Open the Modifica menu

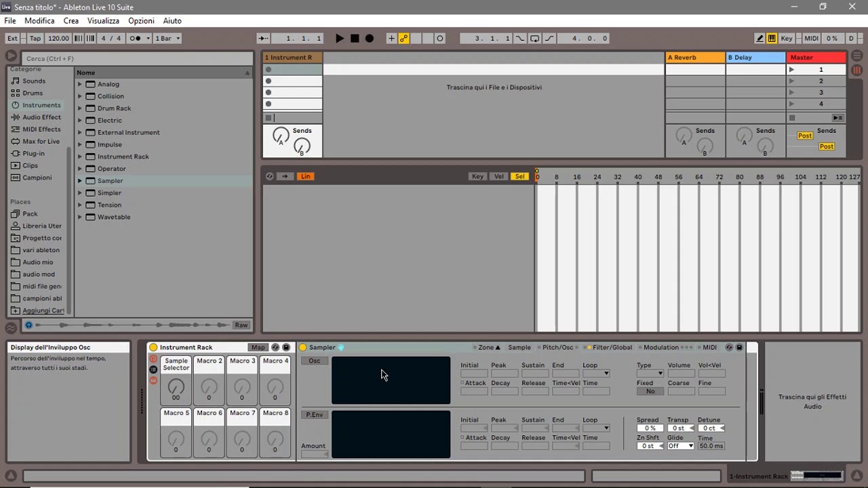tap(39, 21)
